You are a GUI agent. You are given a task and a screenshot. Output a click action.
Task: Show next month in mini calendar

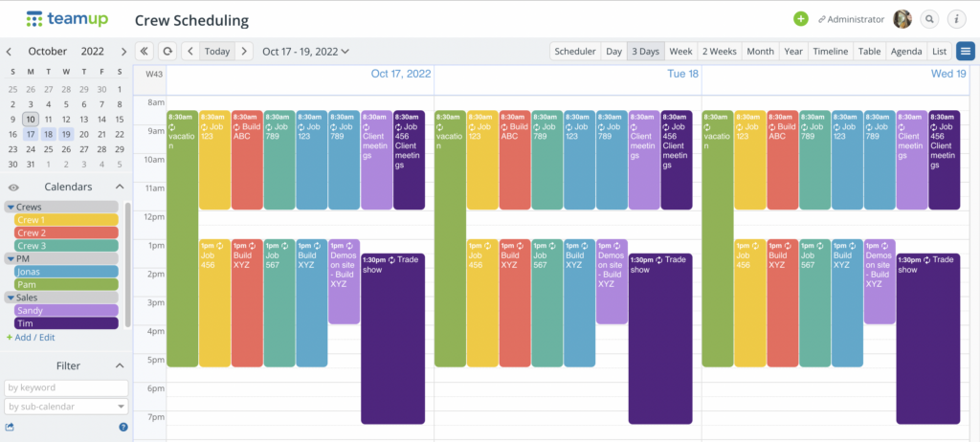point(123,52)
